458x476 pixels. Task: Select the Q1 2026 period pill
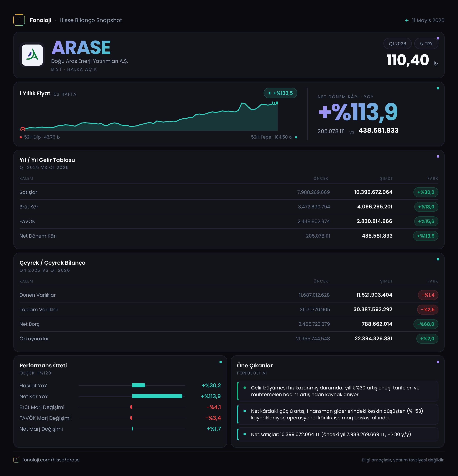[x=397, y=44]
